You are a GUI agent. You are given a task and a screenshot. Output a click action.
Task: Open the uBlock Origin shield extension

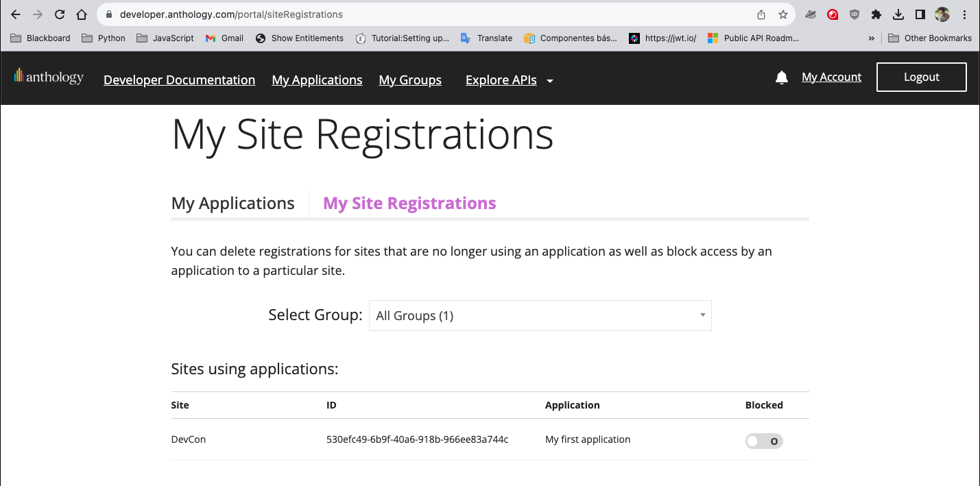coord(854,14)
